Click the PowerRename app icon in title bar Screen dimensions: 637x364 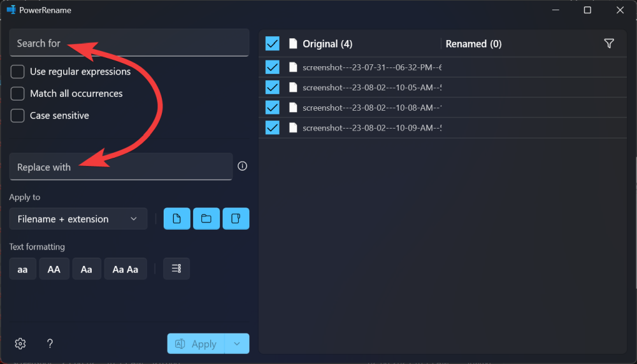point(11,10)
